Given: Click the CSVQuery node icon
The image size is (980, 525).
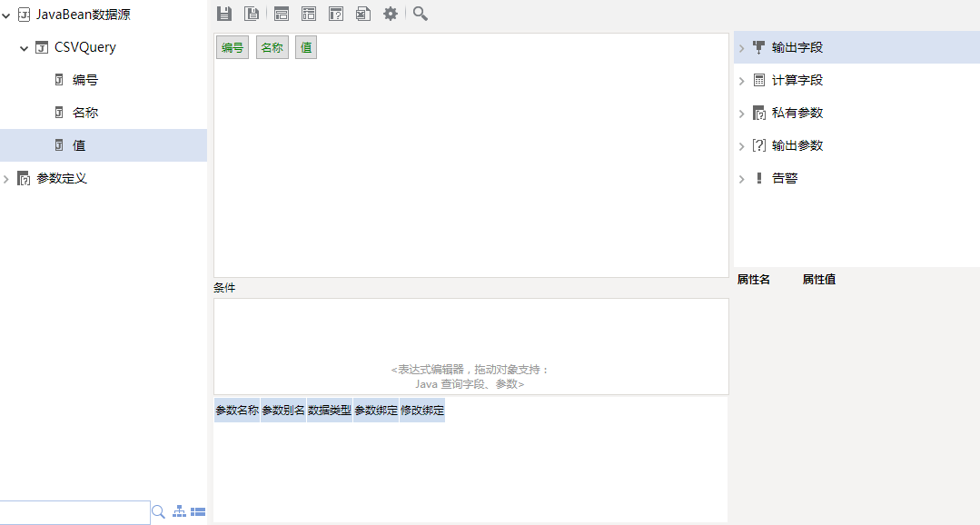Looking at the screenshot, I should click(x=41, y=47).
